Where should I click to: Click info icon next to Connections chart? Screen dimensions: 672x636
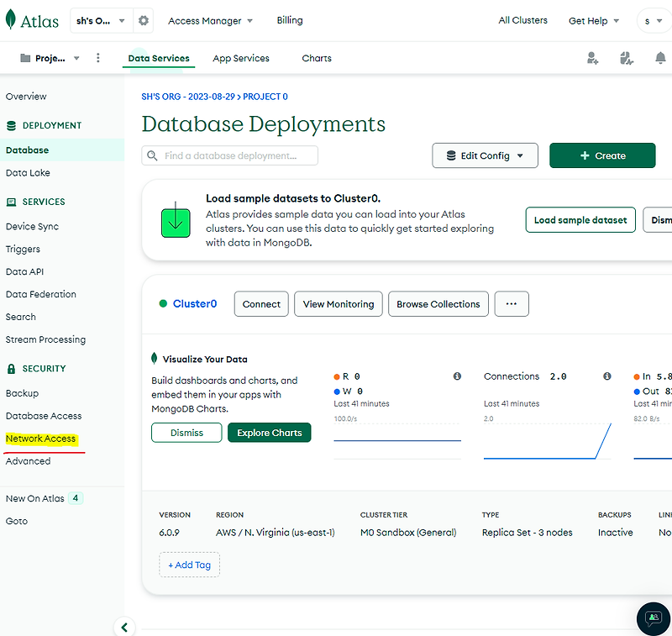tap(606, 376)
